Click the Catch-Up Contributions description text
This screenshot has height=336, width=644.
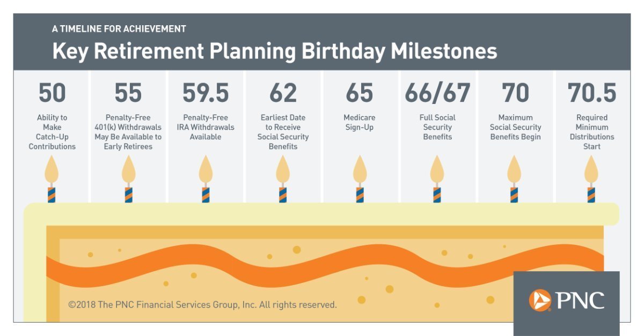coord(52,132)
